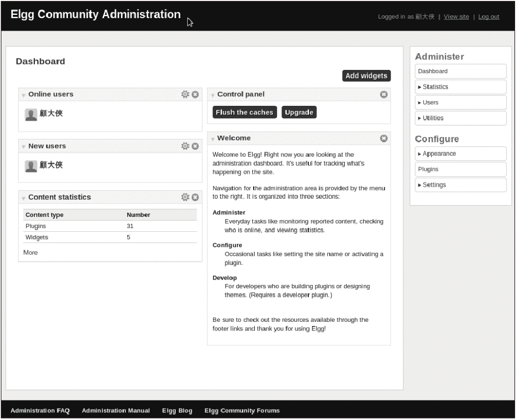Follow the View site link

click(456, 17)
